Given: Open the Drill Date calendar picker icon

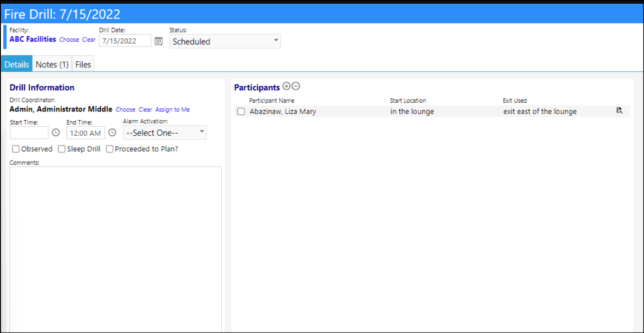Looking at the screenshot, I should click(x=158, y=41).
